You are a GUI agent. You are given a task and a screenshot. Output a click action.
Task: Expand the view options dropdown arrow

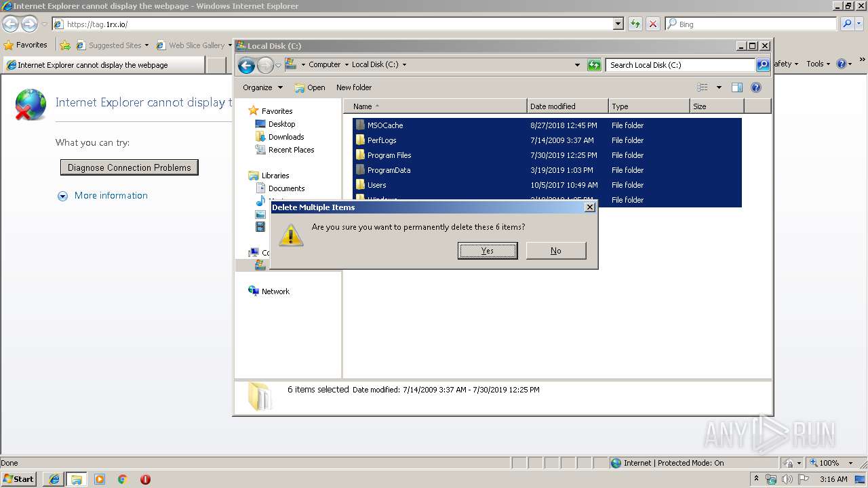pyautogui.click(x=719, y=87)
